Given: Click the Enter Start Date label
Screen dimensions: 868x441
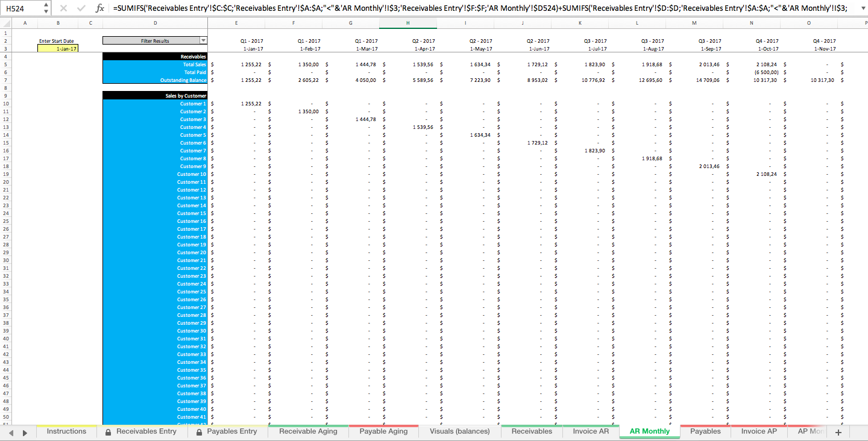Looking at the screenshot, I should (x=57, y=41).
